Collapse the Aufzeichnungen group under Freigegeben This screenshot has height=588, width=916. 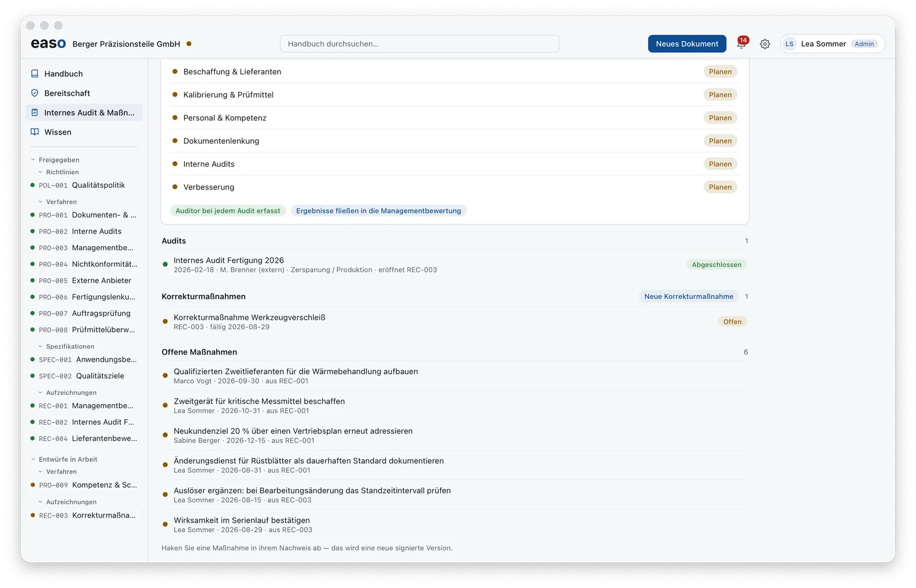tap(67, 393)
